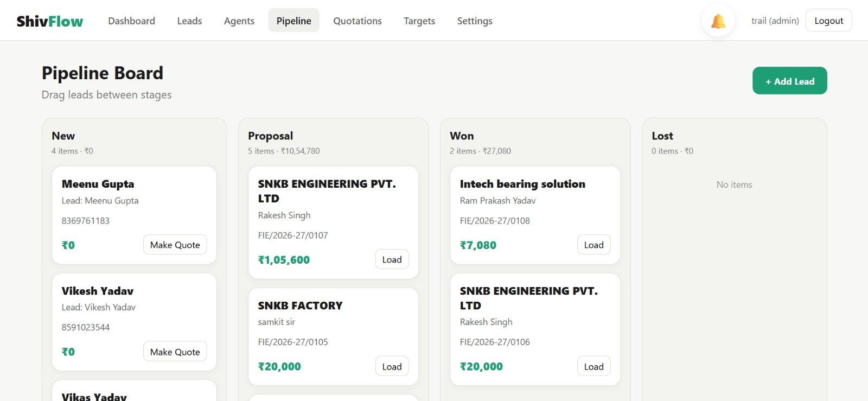The width and height of the screenshot is (868, 401).
Task: Click the "No items" text in Lost
Action: [734, 184]
